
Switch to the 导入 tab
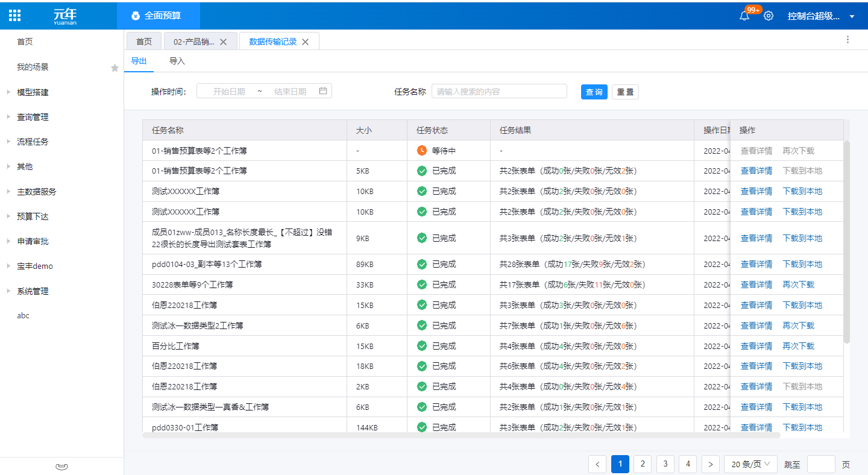pos(177,61)
